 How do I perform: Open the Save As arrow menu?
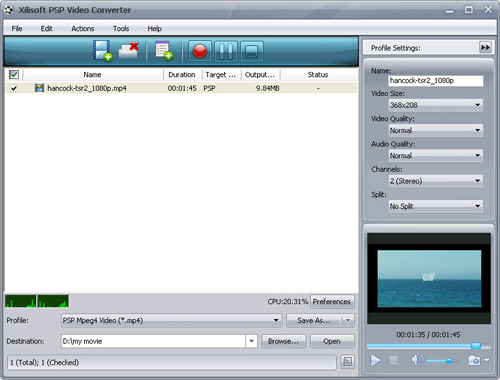(x=348, y=320)
